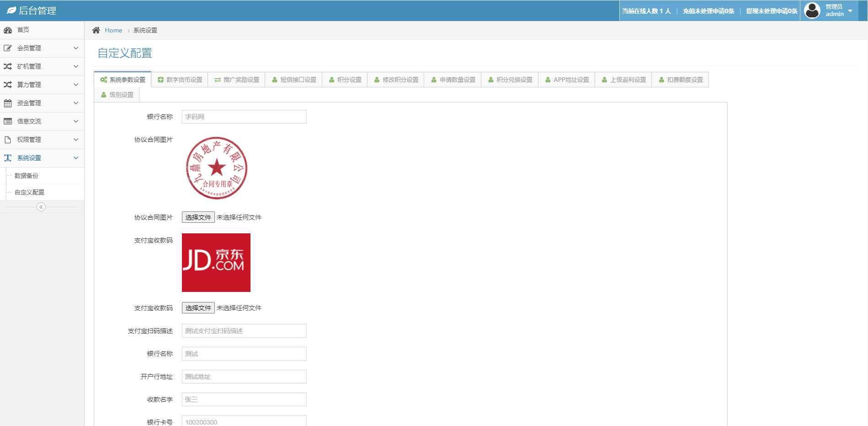This screenshot has width=868, height=426.
Task: Click the shuffle icon beside 矿机管理
Action: (8, 66)
